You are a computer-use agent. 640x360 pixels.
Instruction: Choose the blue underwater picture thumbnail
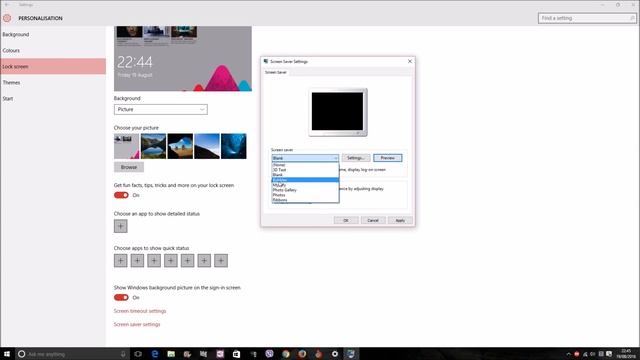point(233,146)
